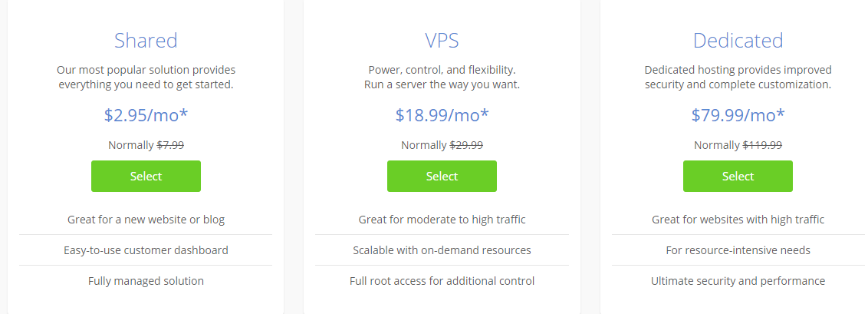Click "Great for moderate to high traffic"
Screen dimensions: 868x314
tap(442, 220)
